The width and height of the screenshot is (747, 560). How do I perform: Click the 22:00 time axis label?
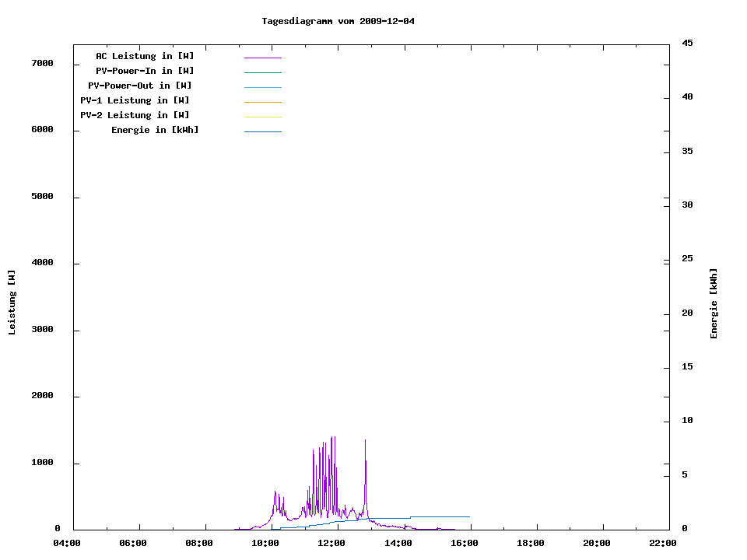pos(662,543)
